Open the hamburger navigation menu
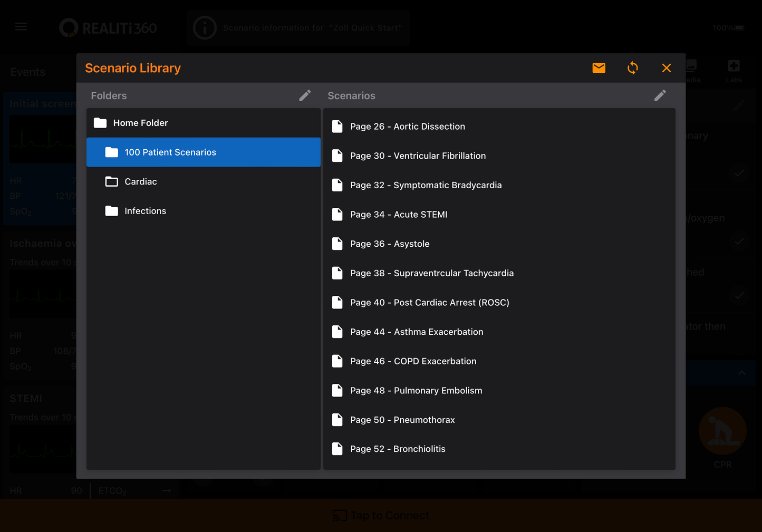 coord(21,26)
